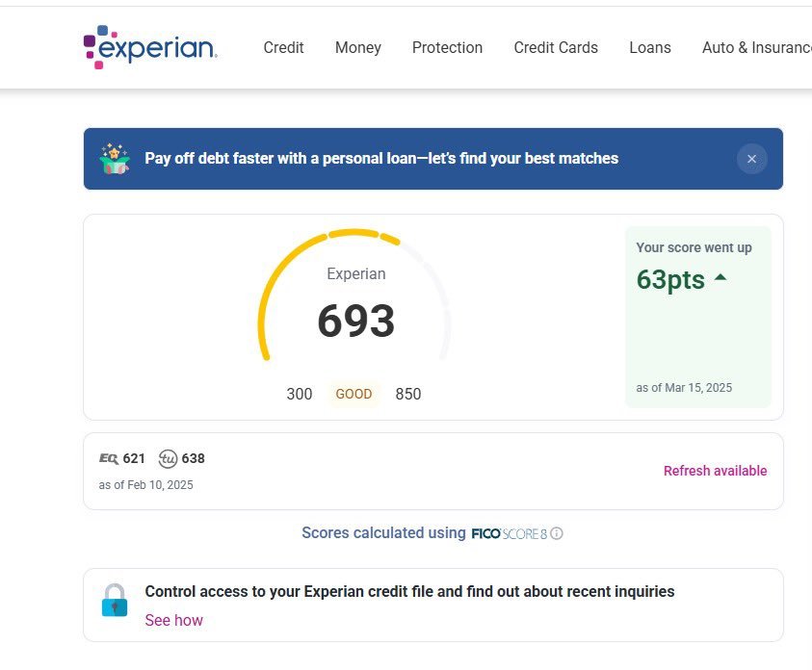Click the Equifax score icon

[109, 458]
